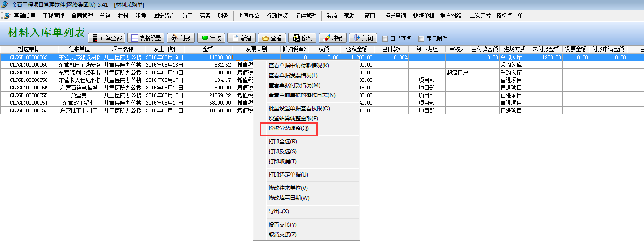Create a new record with 新建
Screen dimensions: 644x244
pos(241,38)
